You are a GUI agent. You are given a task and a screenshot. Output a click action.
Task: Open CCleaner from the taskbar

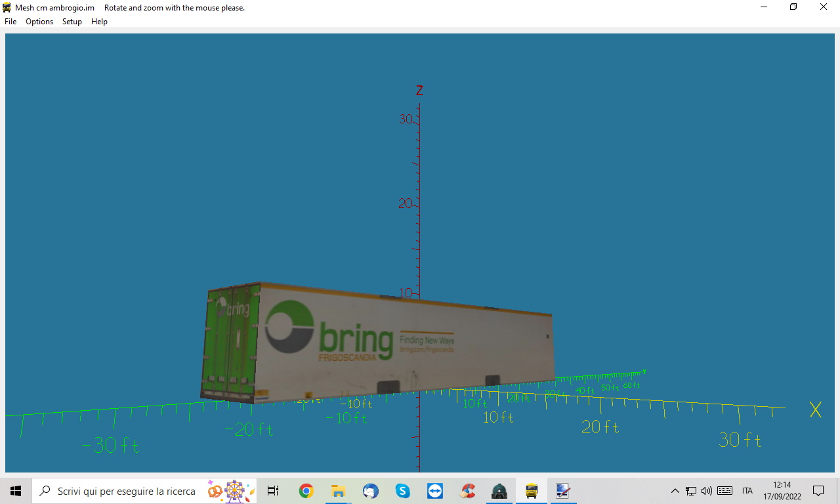point(467,491)
